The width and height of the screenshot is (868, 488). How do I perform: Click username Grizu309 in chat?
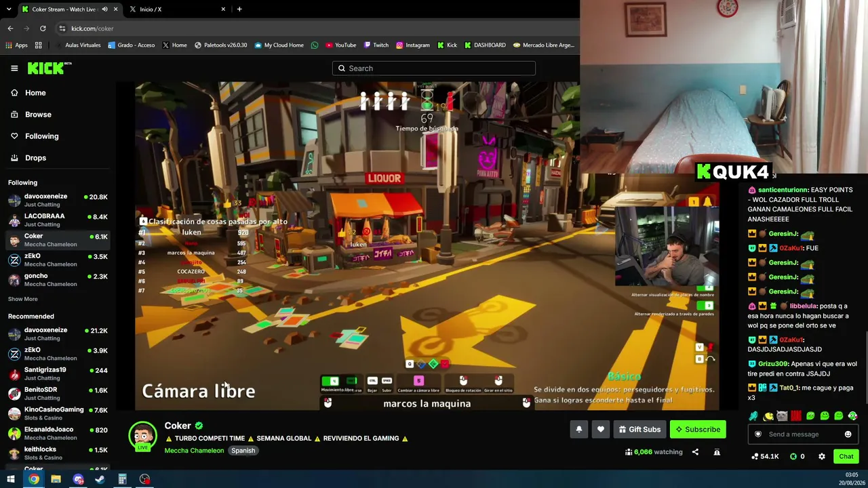click(x=774, y=364)
